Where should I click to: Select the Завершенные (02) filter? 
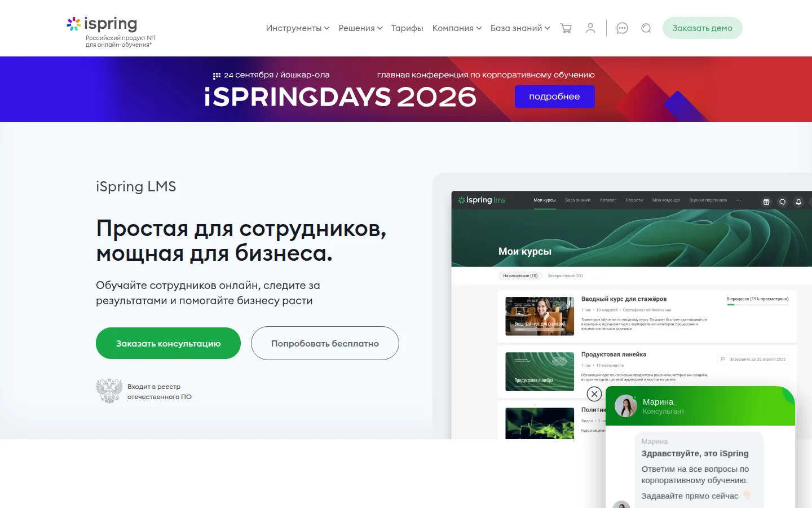565,275
